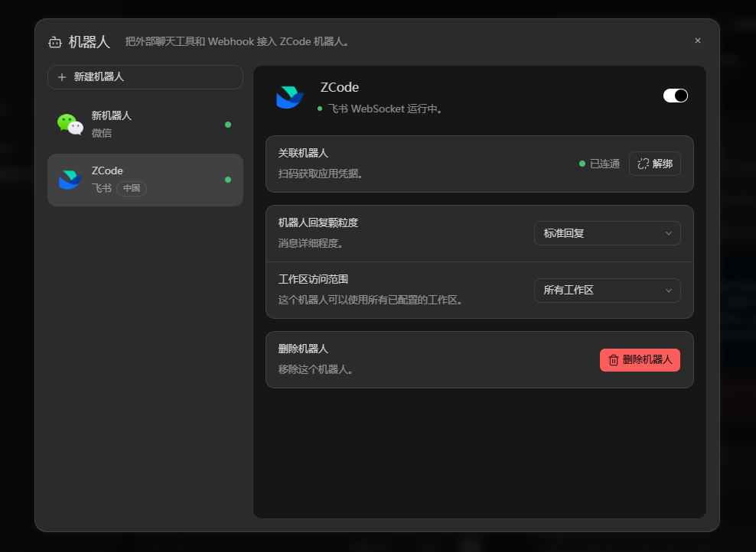Unbind the robot via 解绑 button
The width and height of the screenshot is (756, 552).
pos(655,164)
